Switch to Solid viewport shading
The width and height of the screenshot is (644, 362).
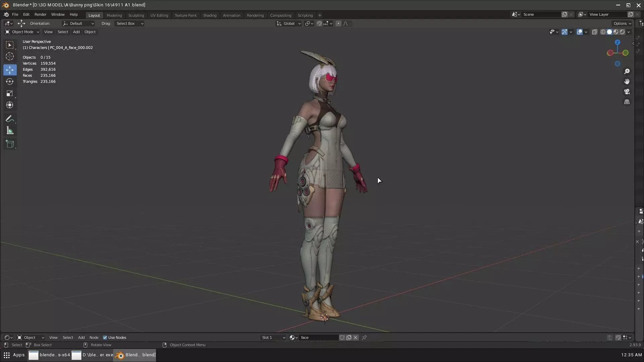coord(609,32)
